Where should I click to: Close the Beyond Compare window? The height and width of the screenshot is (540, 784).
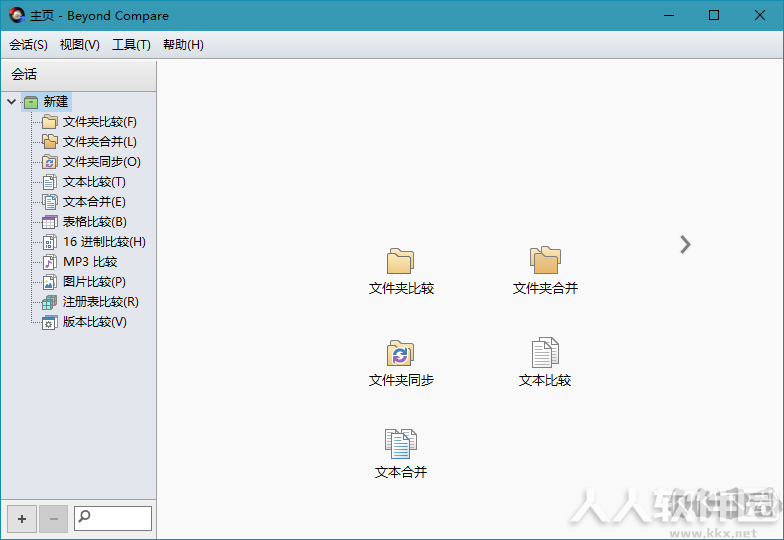pos(760,16)
